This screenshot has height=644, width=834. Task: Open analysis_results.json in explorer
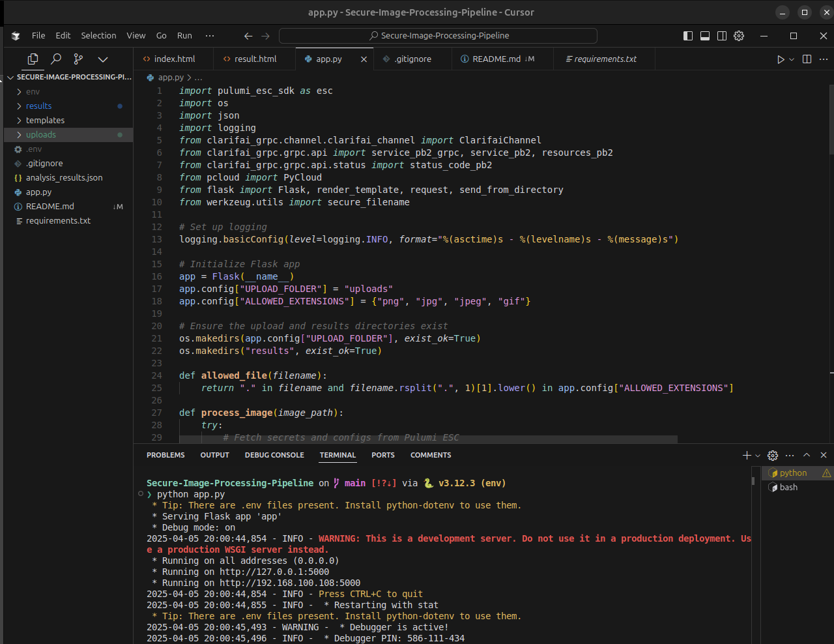pyautogui.click(x=68, y=178)
